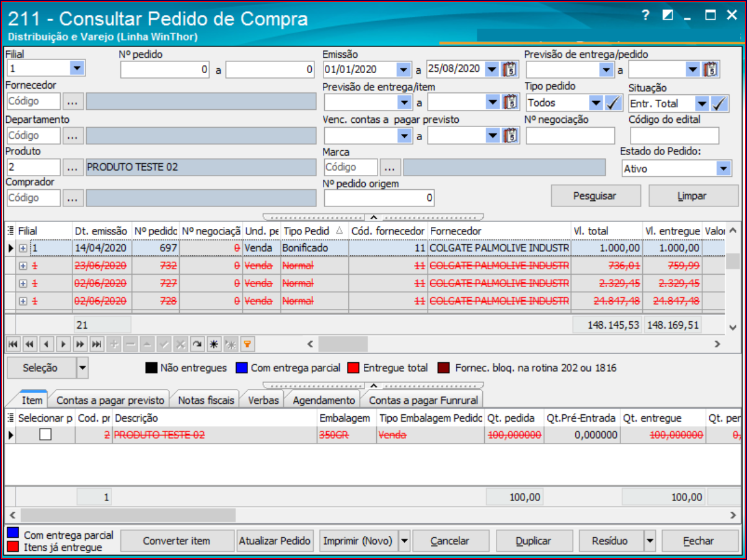Click black Não entregues legend swatch
The height and width of the screenshot is (560, 747).
tap(152, 368)
